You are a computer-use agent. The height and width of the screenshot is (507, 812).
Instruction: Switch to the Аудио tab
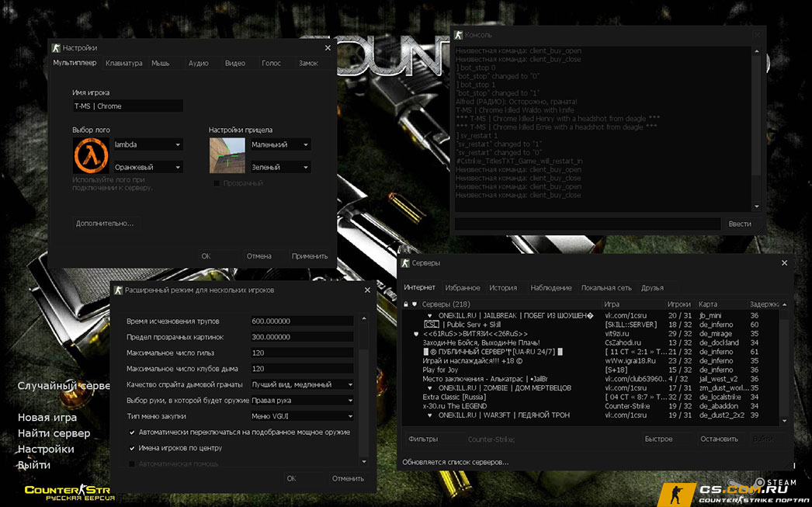click(x=198, y=63)
